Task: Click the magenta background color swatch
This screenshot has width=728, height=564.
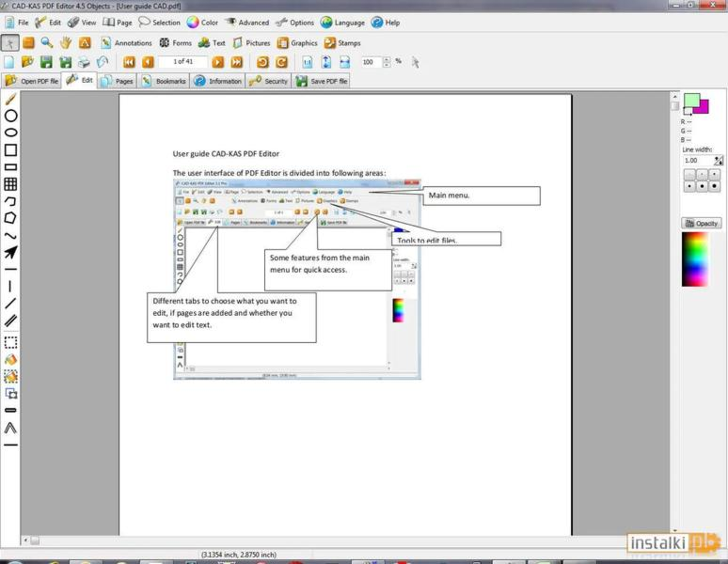Action: (x=703, y=107)
